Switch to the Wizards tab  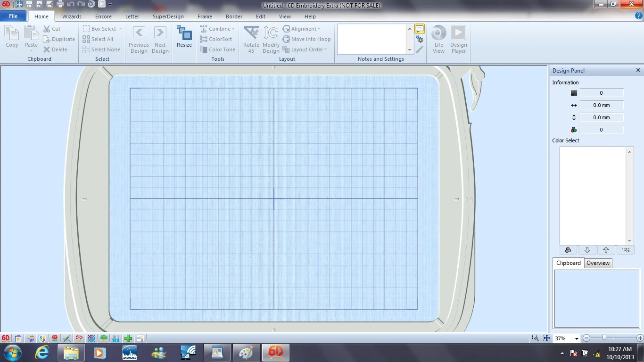pos(72,16)
